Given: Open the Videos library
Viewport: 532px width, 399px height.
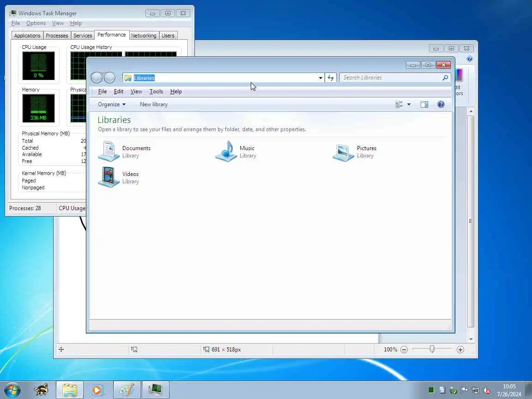Looking at the screenshot, I should [119, 177].
